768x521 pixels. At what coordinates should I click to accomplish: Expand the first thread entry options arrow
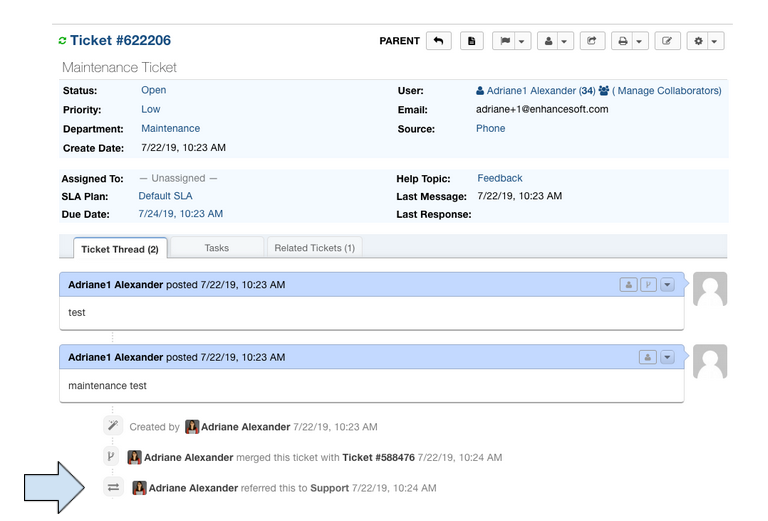[668, 285]
